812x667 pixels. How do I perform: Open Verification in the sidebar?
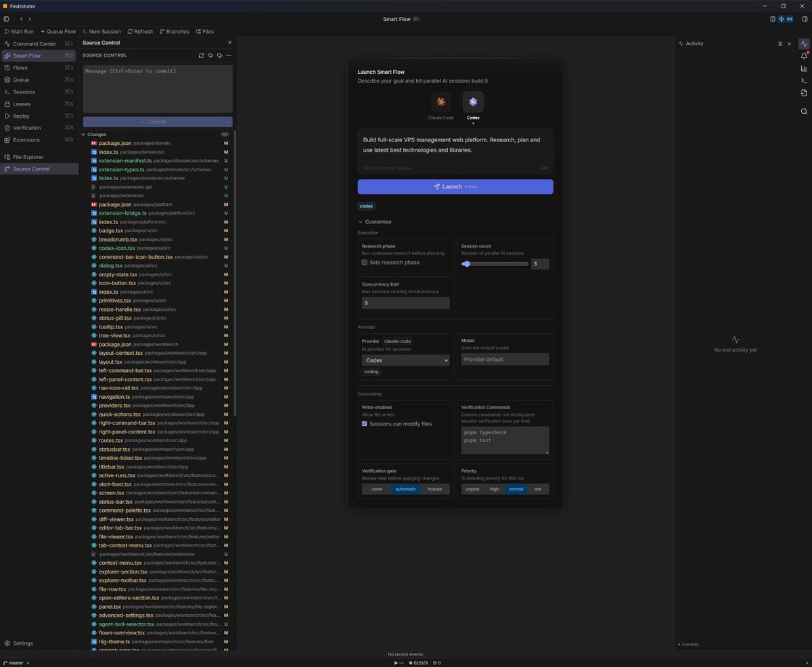point(38,128)
